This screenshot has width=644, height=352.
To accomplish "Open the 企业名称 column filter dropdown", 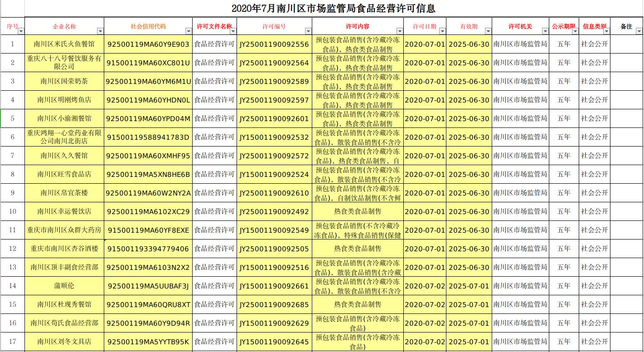I will coord(100,31).
